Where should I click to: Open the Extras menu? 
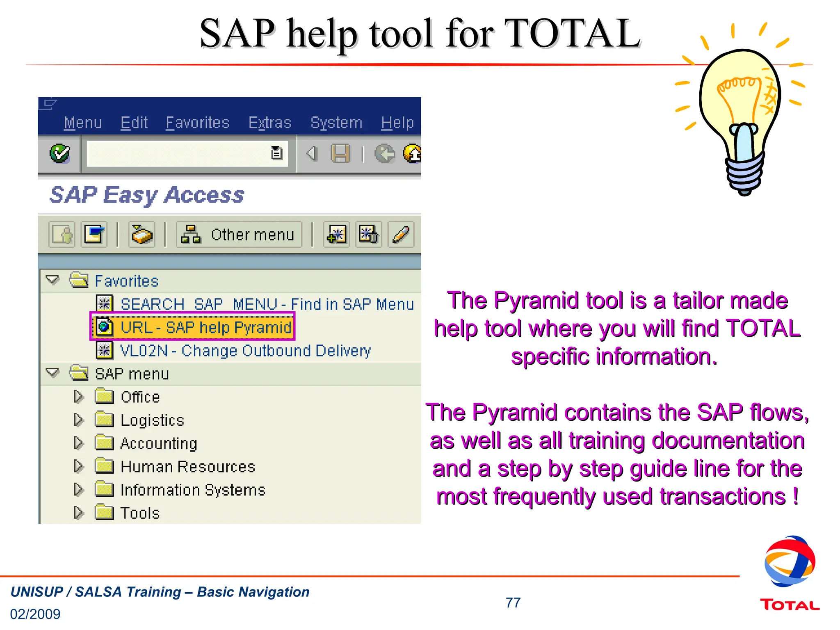(x=270, y=123)
